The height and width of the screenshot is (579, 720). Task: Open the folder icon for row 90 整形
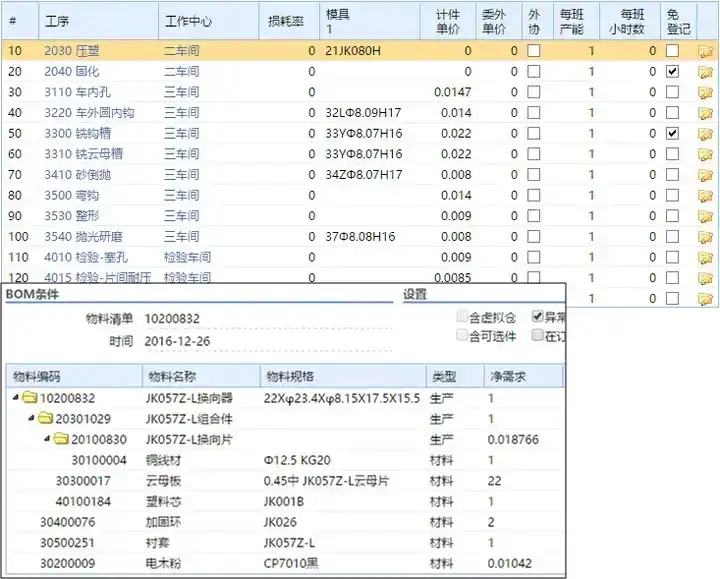[x=705, y=216]
